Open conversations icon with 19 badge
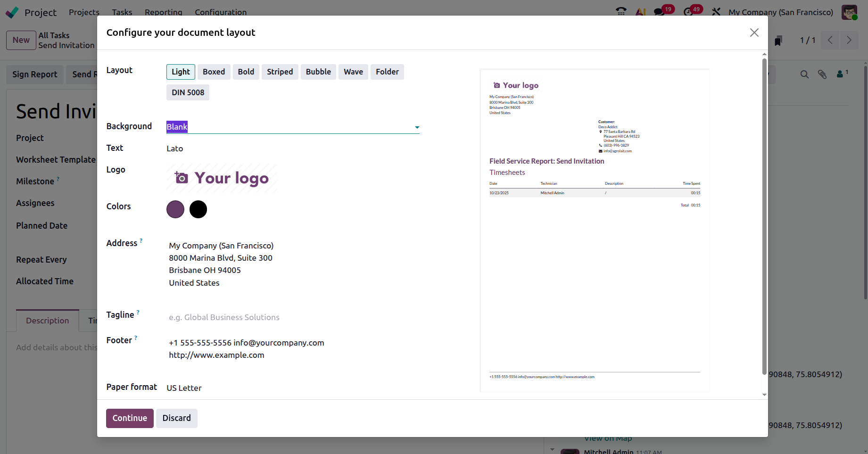 coord(660,12)
